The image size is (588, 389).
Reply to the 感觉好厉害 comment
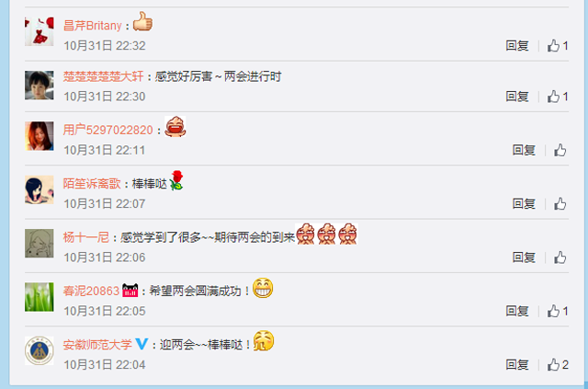pos(517,97)
